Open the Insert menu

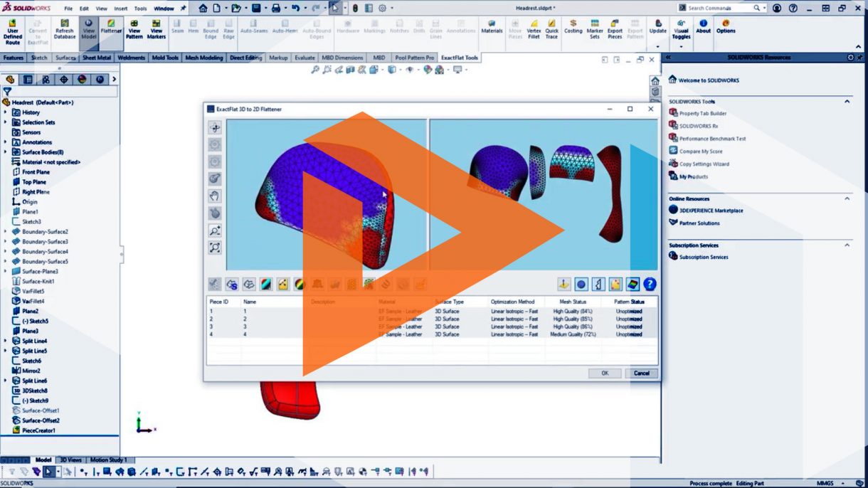(121, 9)
